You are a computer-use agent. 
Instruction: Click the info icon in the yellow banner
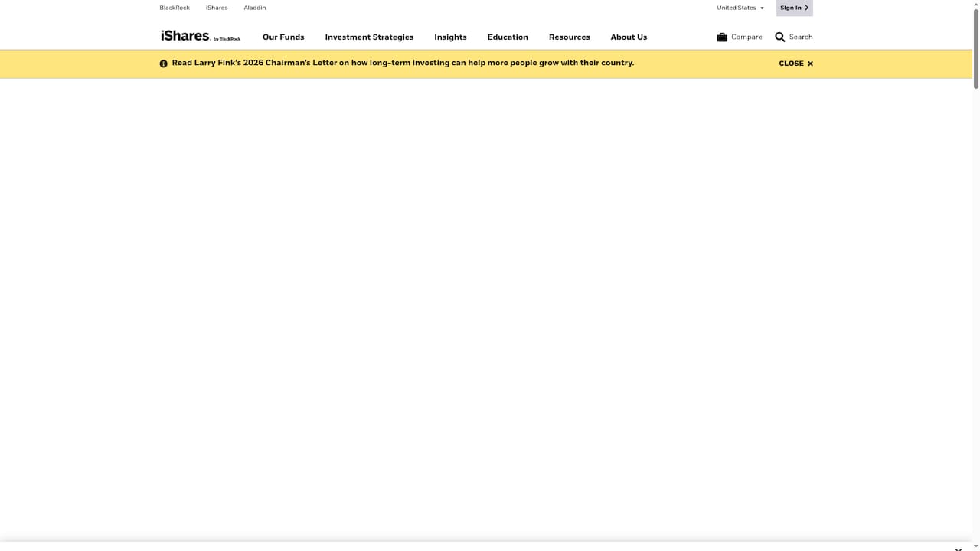163,64
